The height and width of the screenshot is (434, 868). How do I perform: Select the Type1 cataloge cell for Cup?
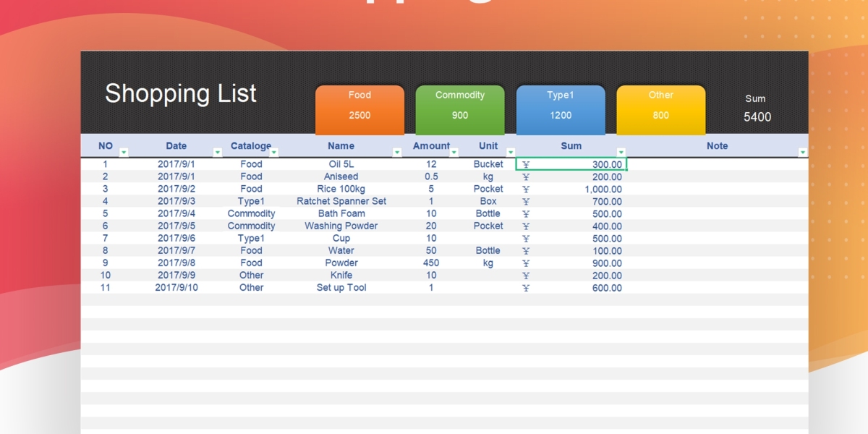click(251, 238)
